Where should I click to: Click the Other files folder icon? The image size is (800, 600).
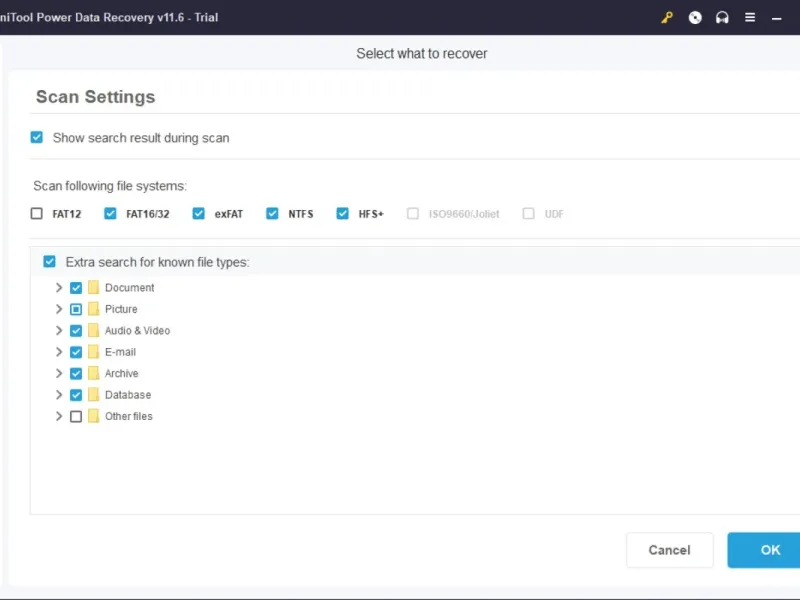tap(93, 416)
